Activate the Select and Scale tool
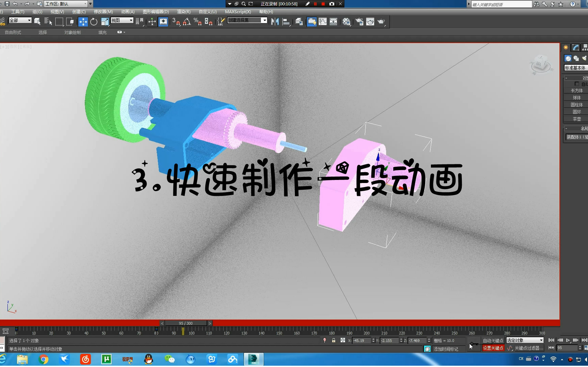The height and width of the screenshot is (367, 588). [x=105, y=22]
